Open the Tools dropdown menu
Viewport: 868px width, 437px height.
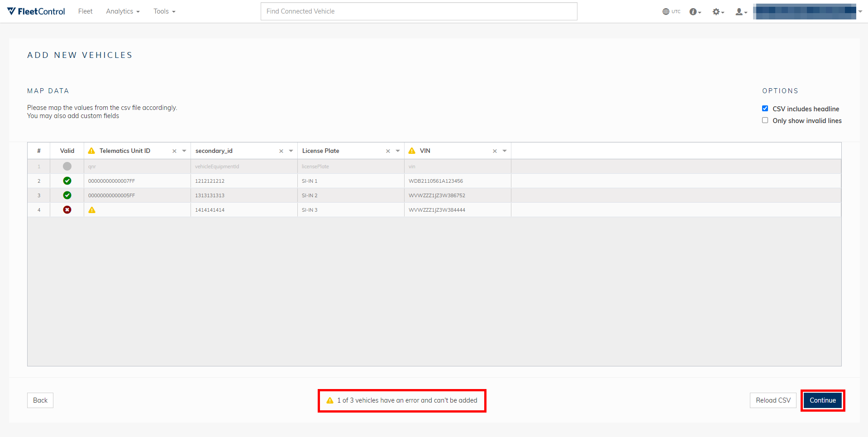[x=164, y=11]
